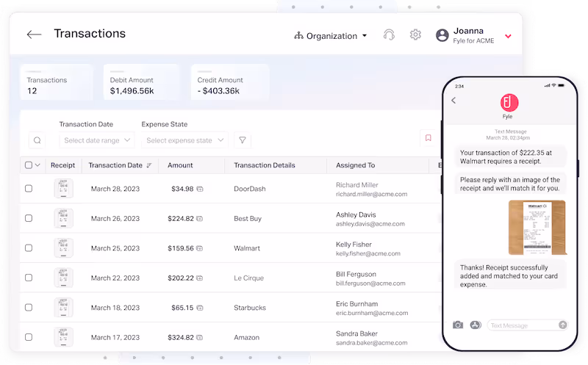The image size is (588, 365).
Task: Open the receipt thumbnail for Amazon row
Action: [63, 337]
